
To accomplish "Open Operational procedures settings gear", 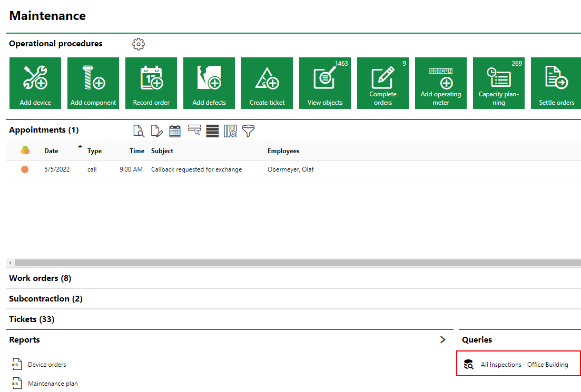I will (x=139, y=44).
